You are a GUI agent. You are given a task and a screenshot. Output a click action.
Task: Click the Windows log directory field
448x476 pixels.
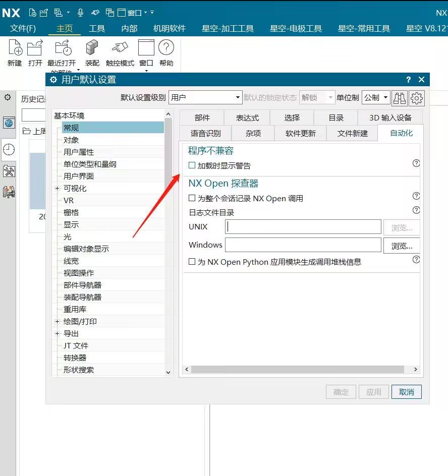(303, 245)
